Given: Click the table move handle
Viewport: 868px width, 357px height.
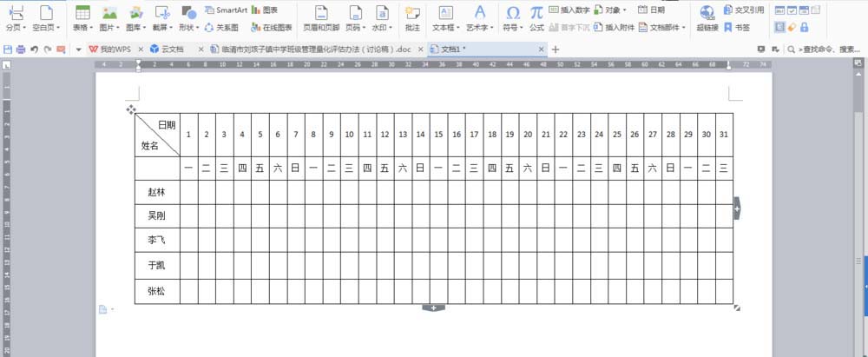Looking at the screenshot, I should [131, 109].
